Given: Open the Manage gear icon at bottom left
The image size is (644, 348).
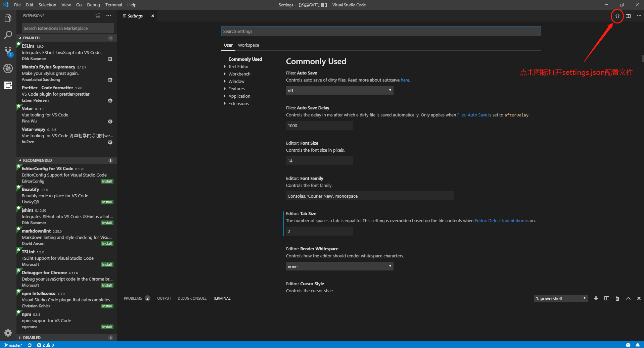Looking at the screenshot, I should click(8, 333).
